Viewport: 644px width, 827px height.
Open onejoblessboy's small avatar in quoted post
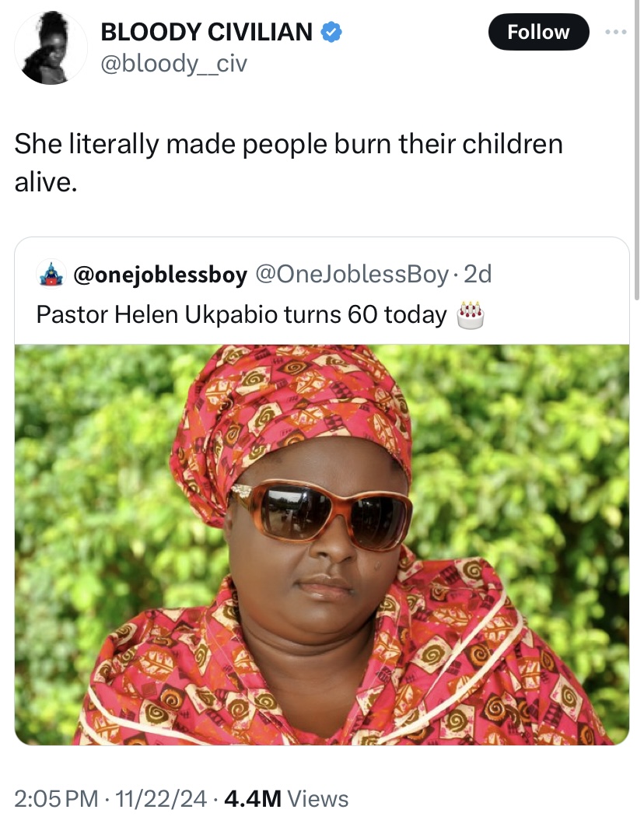(x=51, y=274)
